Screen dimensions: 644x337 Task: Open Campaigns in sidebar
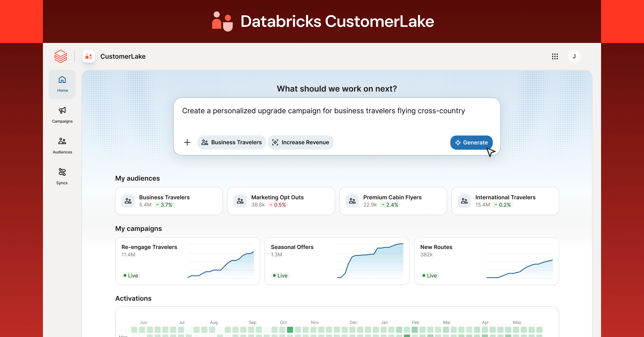[62, 115]
